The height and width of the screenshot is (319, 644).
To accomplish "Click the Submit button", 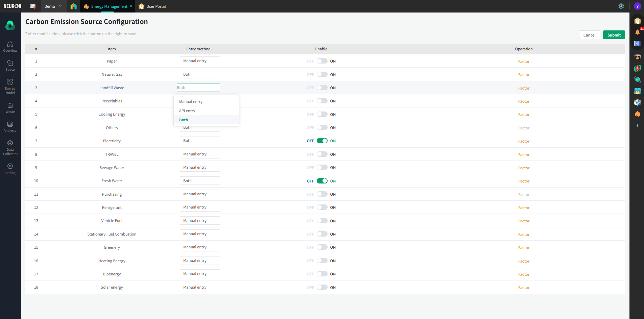I will 614,35.
